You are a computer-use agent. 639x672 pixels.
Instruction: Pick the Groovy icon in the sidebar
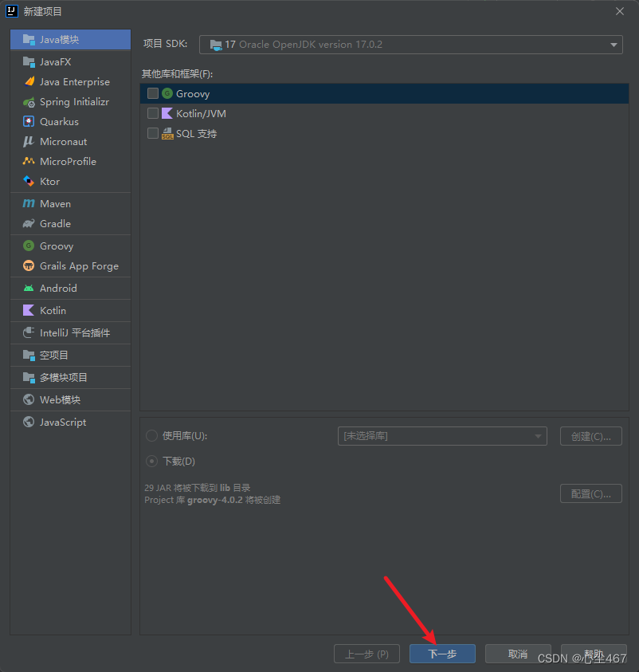29,246
